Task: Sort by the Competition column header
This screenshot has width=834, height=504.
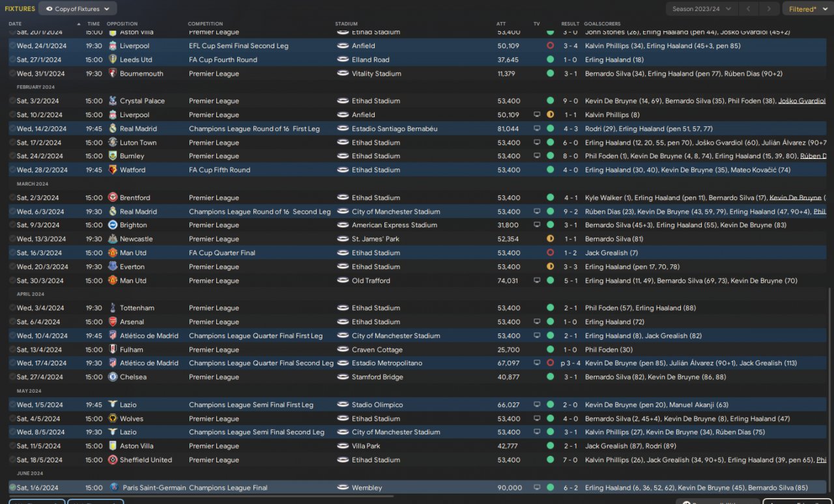Action: pyautogui.click(x=205, y=24)
